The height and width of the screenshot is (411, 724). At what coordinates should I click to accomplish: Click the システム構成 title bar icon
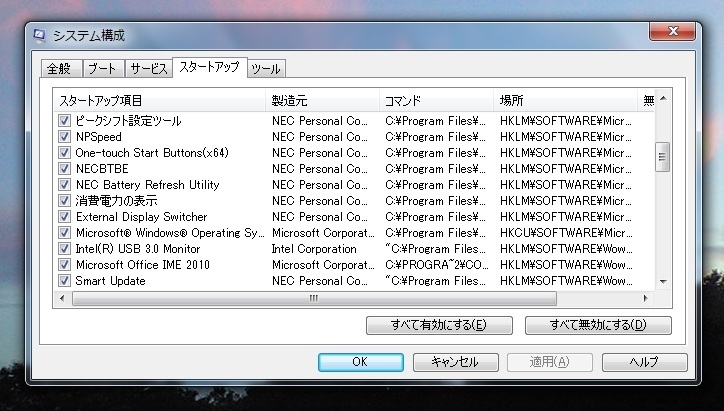click(40, 35)
